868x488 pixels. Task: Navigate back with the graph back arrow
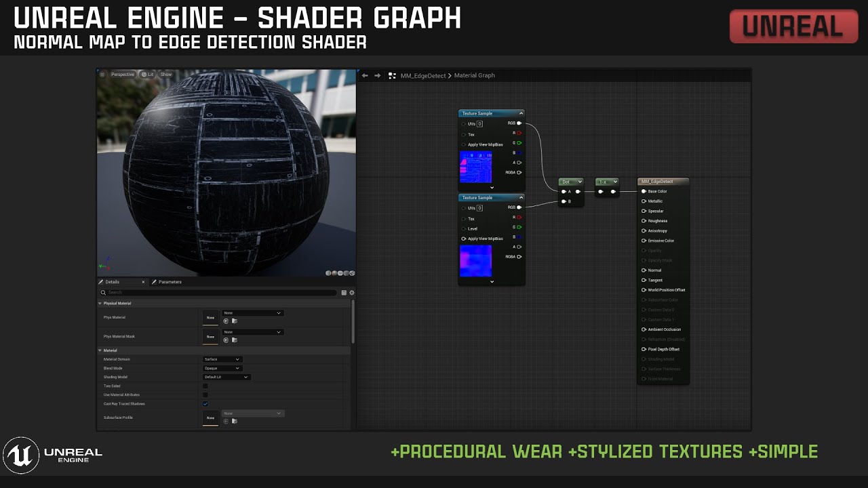pyautogui.click(x=365, y=75)
